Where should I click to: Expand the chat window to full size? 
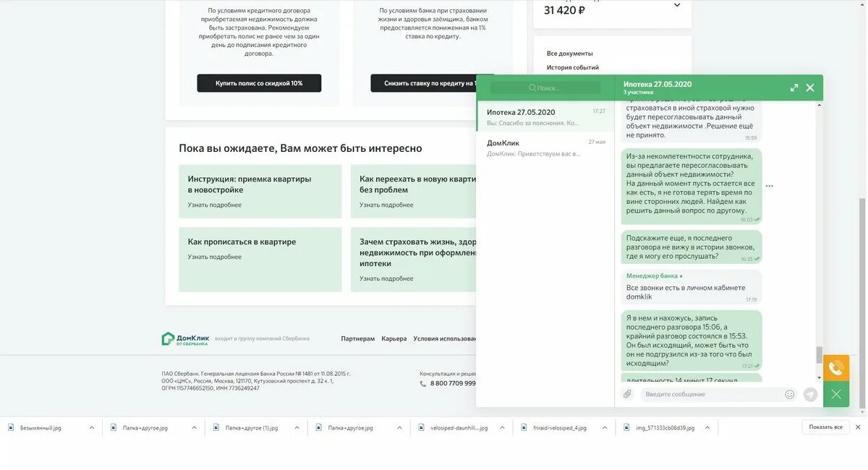794,87
